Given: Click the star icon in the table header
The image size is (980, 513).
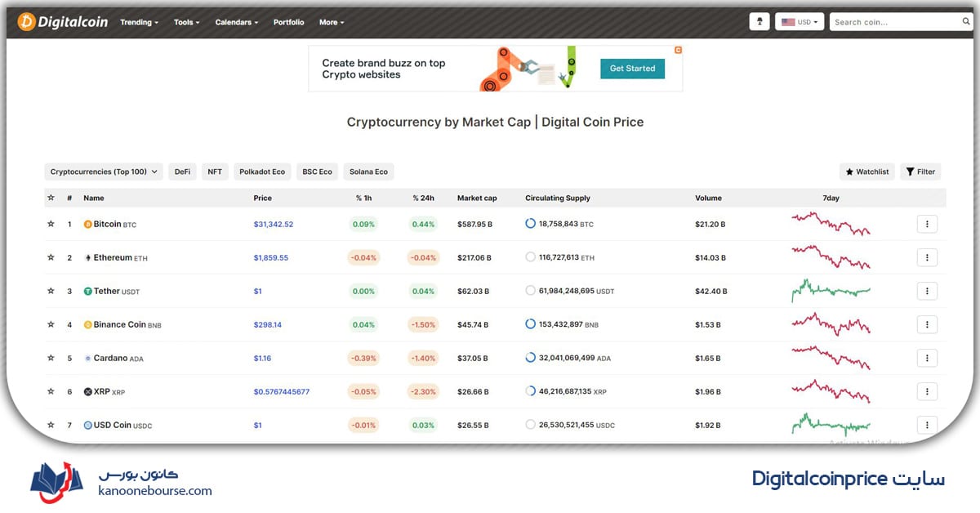Looking at the screenshot, I should 51,198.
